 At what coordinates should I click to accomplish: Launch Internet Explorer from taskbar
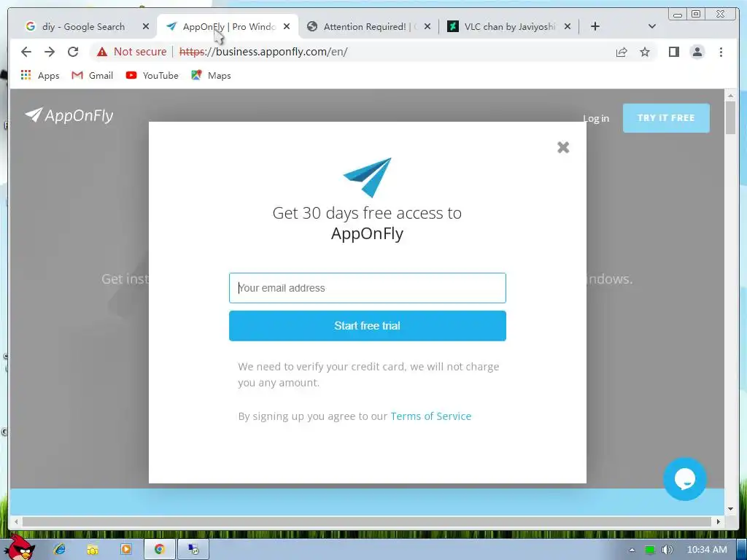(x=60, y=549)
